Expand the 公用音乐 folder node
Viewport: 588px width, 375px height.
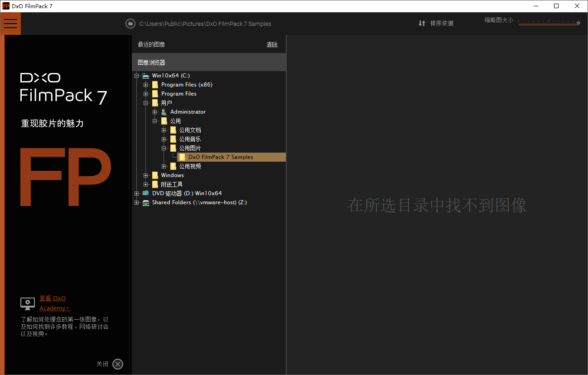point(164,139)
